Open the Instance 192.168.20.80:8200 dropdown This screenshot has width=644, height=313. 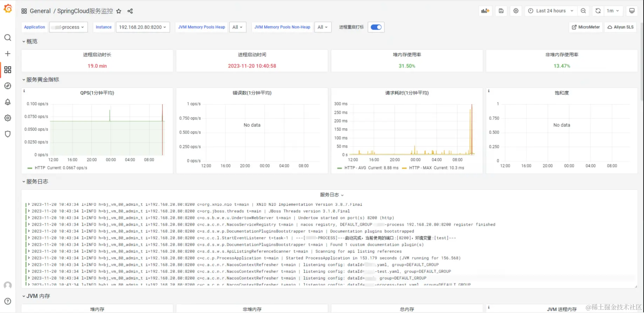pos(143,27)
